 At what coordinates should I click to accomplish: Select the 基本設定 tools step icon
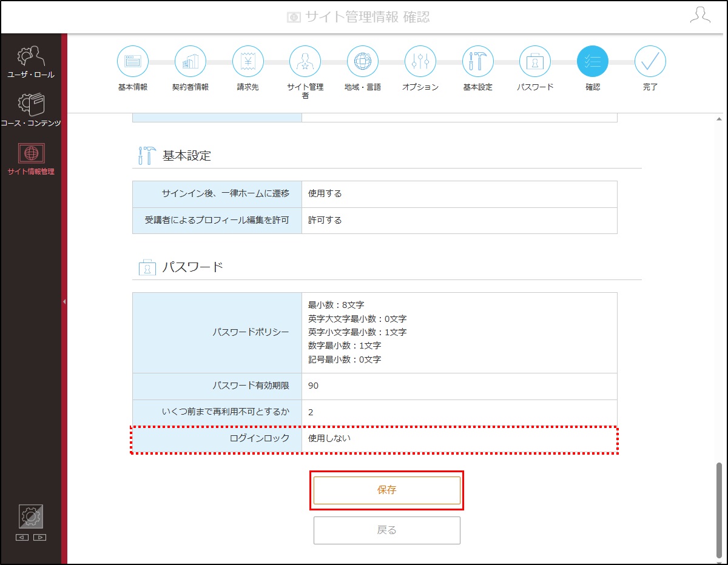478,61
